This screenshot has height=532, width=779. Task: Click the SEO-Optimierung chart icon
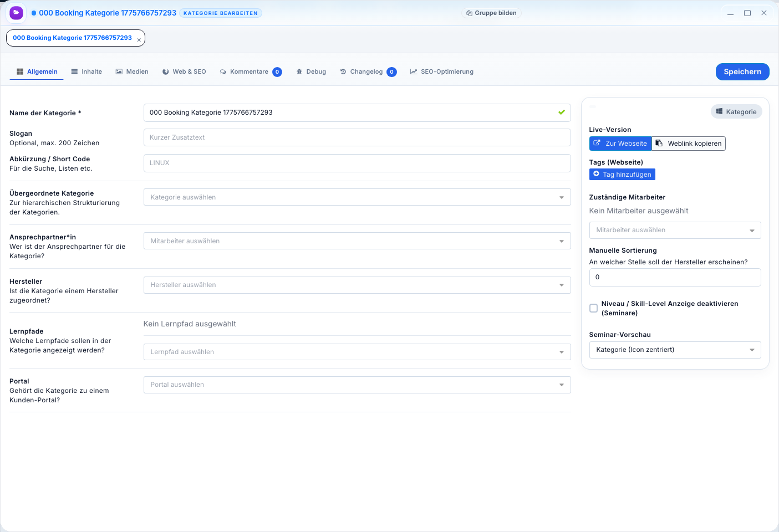coord(414,72)
